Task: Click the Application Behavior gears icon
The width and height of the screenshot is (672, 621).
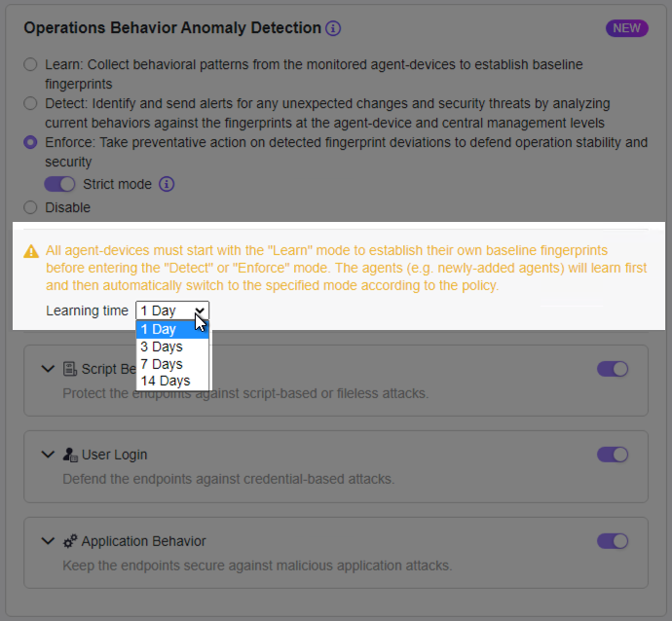Action: click(70, 541)
